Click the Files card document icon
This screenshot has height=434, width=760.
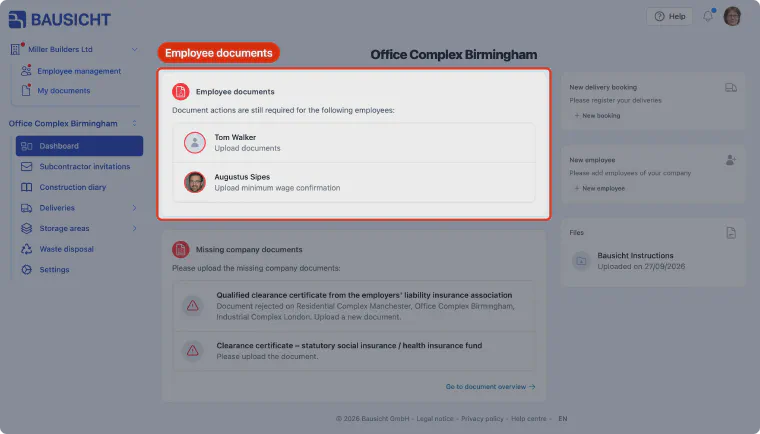tap(731, 233)
